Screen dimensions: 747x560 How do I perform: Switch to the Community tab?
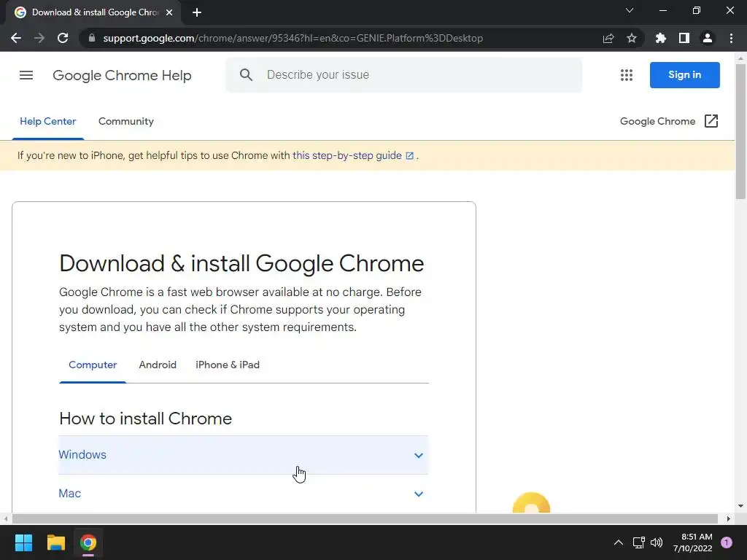pos(125,122)
